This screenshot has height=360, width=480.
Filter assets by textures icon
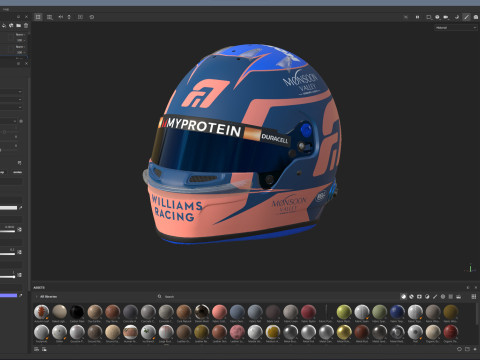451,296
